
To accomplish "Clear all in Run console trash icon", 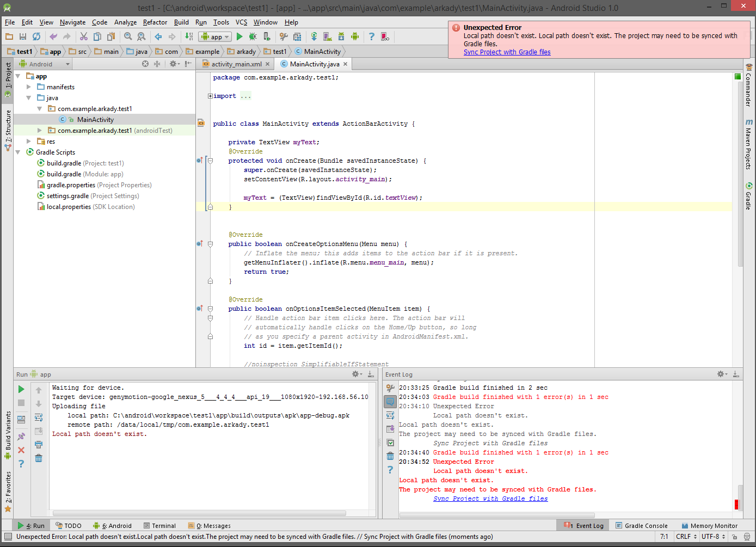I will pos(39,458).
